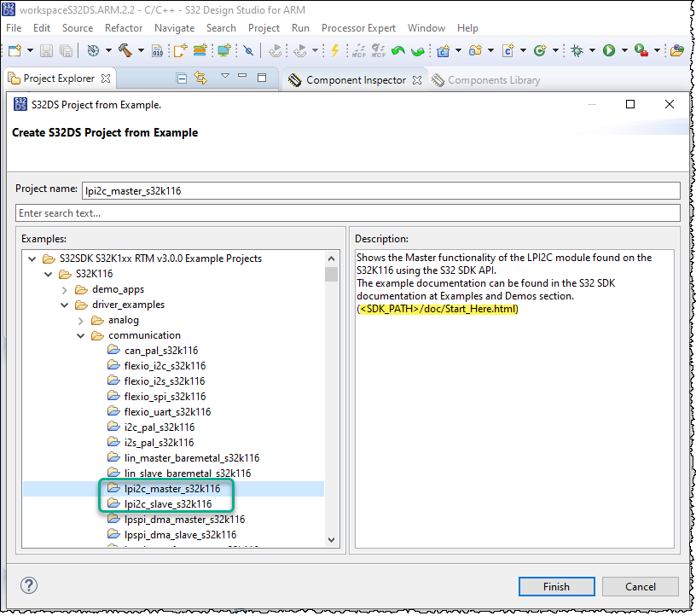The image size is (696, 616).
Task: Open the hammer Build dropdown arrow
Action: coord(141,50)
